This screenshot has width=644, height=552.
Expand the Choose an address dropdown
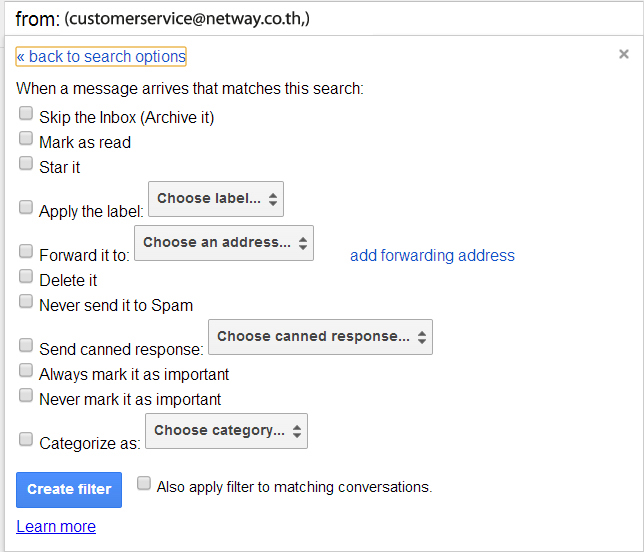click(x=224, y=243)
